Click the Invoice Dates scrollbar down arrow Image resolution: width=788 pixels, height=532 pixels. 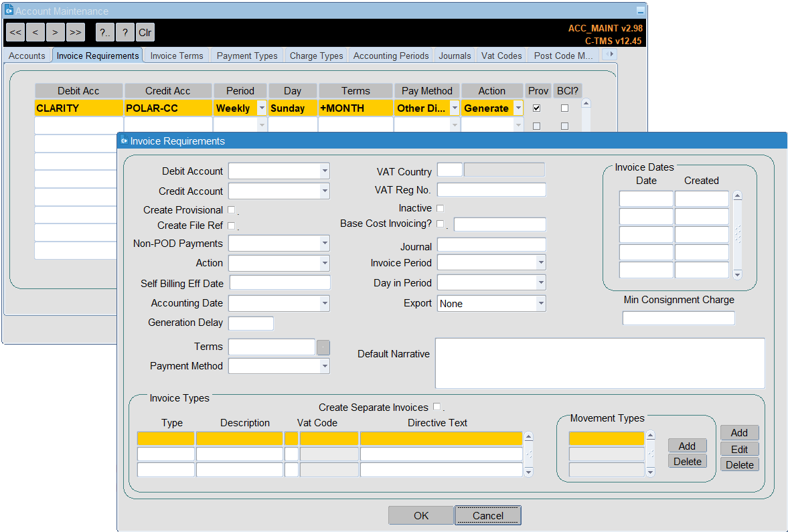click(x=737, y=274)
